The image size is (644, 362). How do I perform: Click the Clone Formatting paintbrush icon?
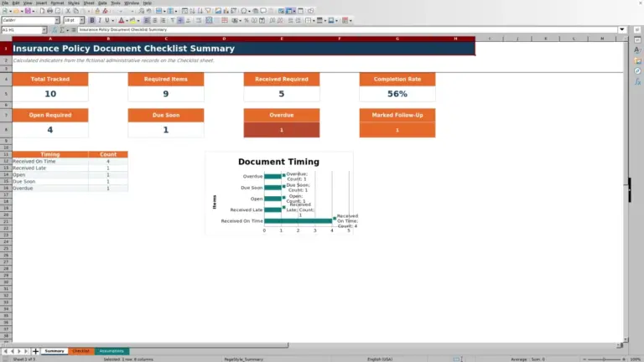(x=97, y=11)
